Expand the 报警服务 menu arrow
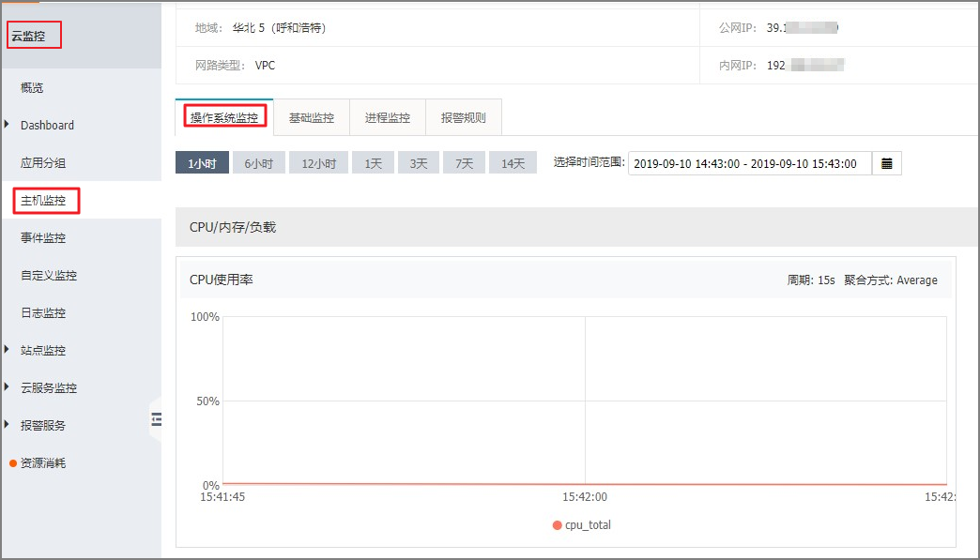The image size is (980, 560). click(7, 425)
